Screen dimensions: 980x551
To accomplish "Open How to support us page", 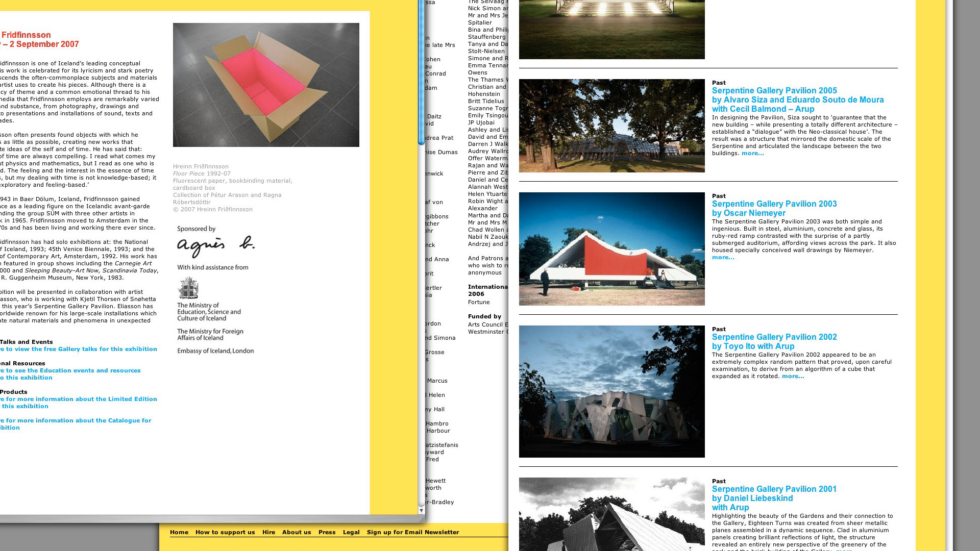I will pyautogui.click(x=225, y=532).
